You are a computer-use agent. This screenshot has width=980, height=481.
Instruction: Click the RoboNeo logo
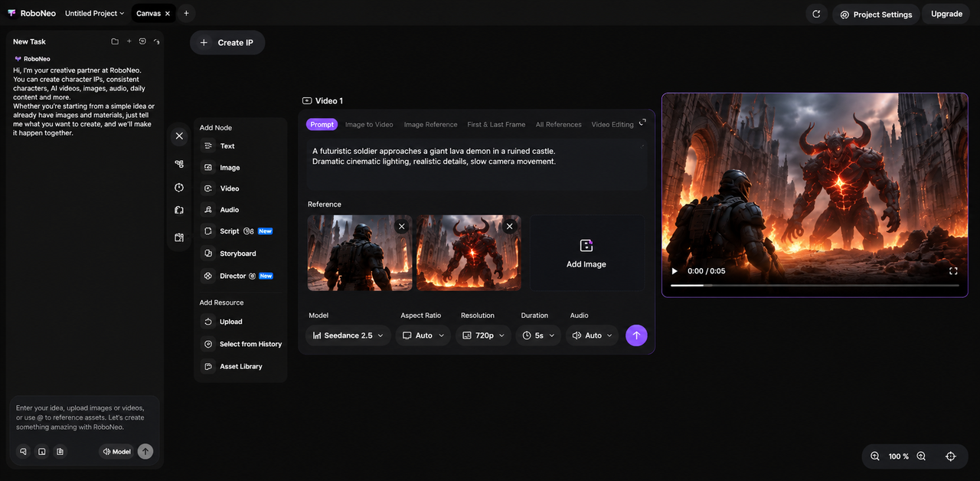point(31,14)
